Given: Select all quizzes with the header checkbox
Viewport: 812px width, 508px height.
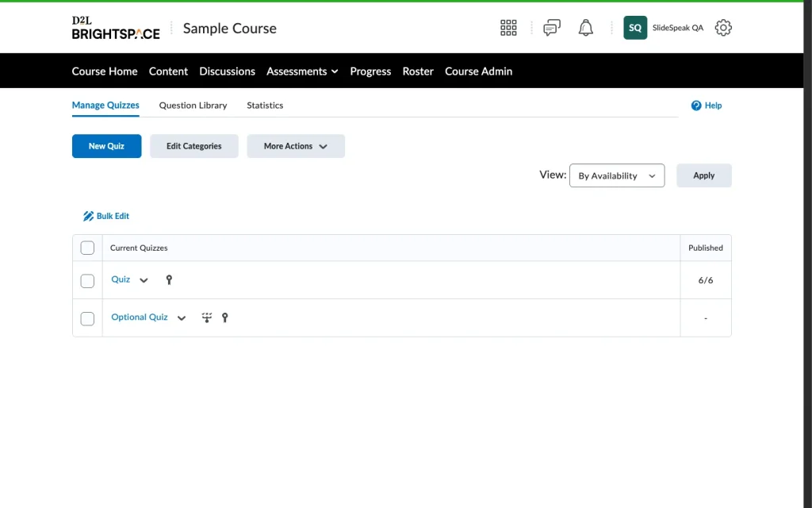Looking at the screenshot, I should [87, 248].
